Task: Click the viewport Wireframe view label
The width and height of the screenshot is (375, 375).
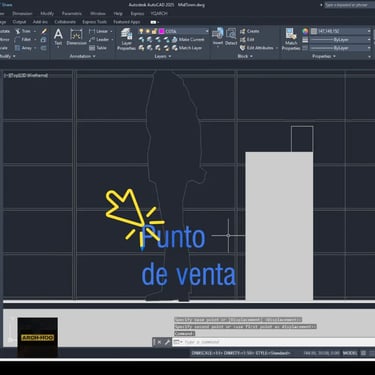Action: coord(26,76)
